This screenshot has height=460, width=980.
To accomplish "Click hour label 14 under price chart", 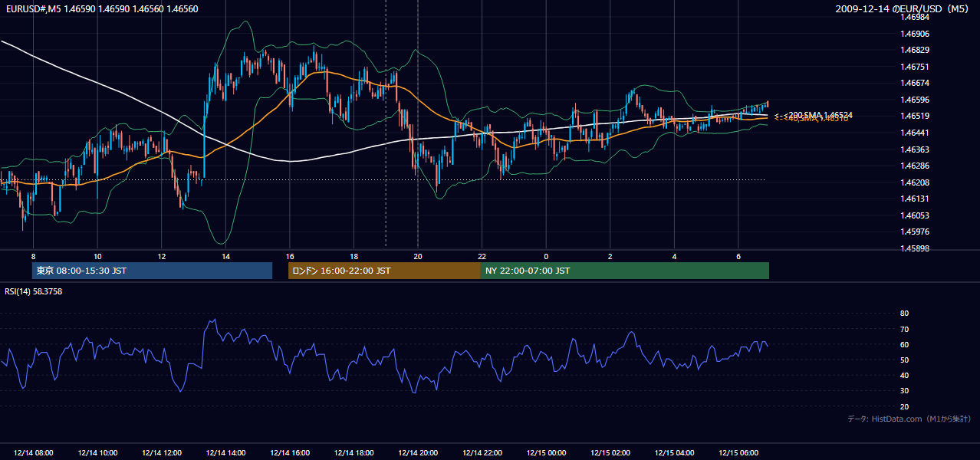I will 225,256.
